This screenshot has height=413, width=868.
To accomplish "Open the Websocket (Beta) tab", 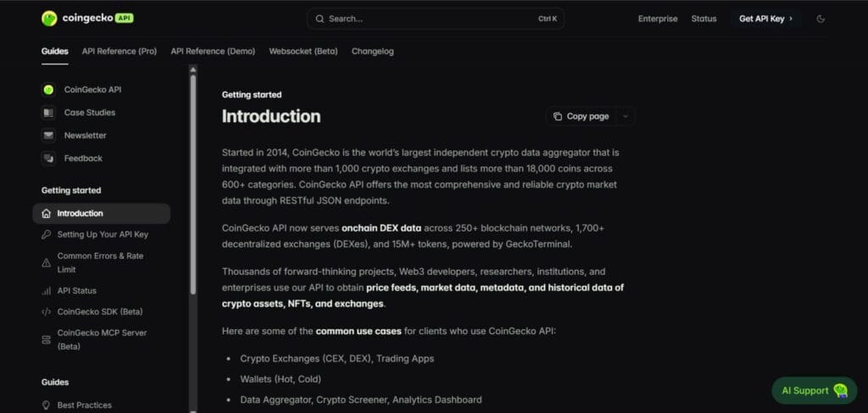I will pos(303,51).
